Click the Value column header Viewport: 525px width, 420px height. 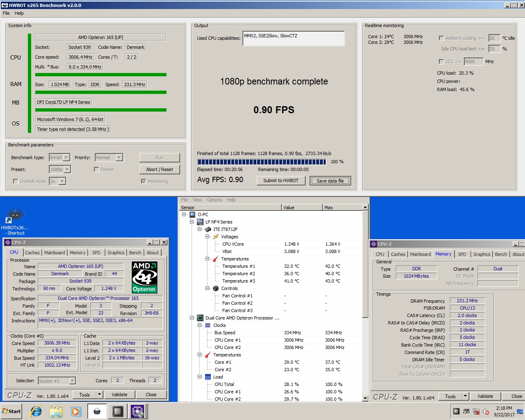(x=302, y=208)
